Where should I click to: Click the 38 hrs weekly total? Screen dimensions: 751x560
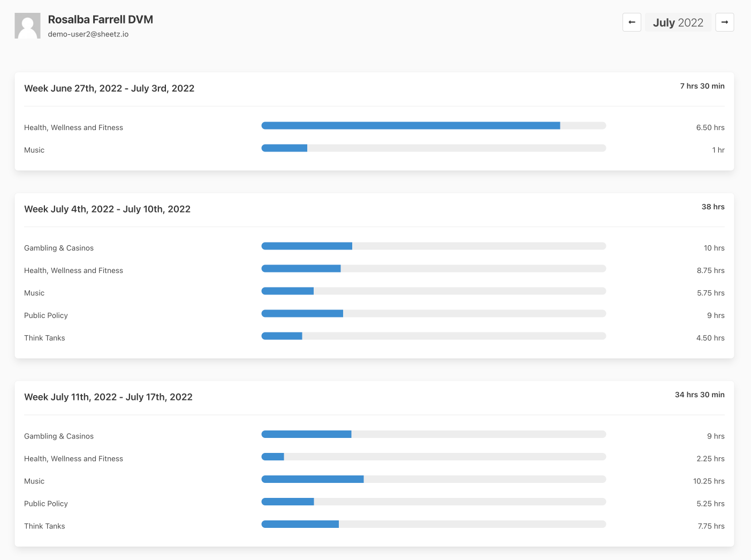pos(712,207)
